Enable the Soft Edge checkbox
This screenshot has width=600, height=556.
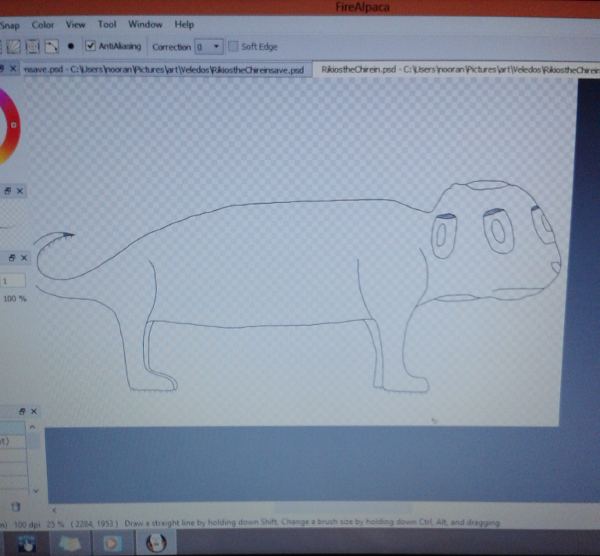(233, 46)
